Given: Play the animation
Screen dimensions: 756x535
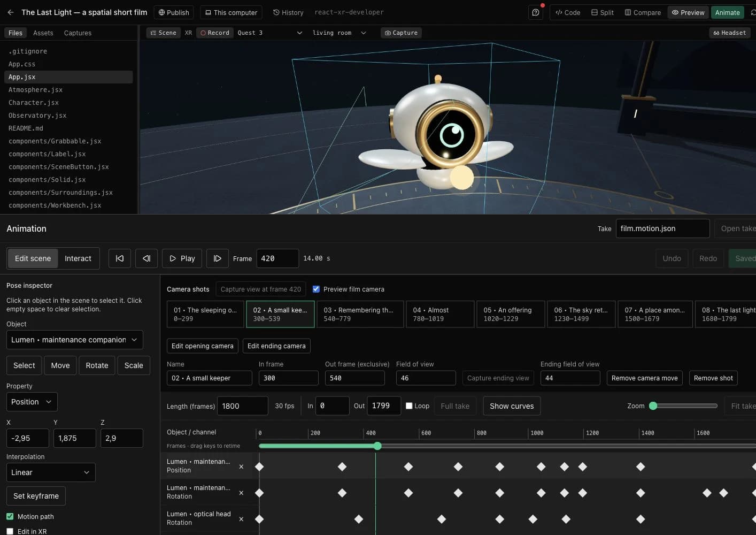Looking at the screenshot, I should (182, 258).
